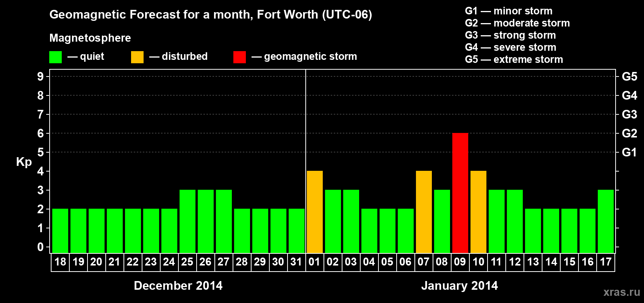Click date label 25 on the axis

[x=187, y=262]
